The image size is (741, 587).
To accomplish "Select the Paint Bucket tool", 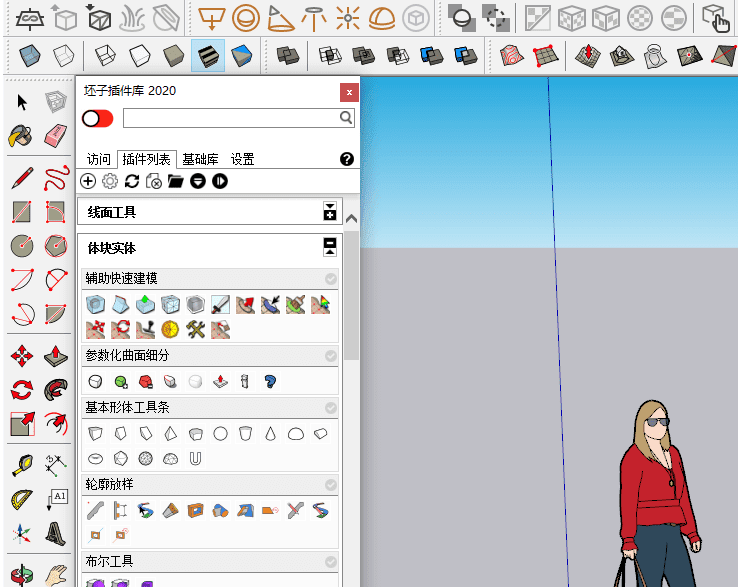I will pyautogui.click(x=22, y=134).
